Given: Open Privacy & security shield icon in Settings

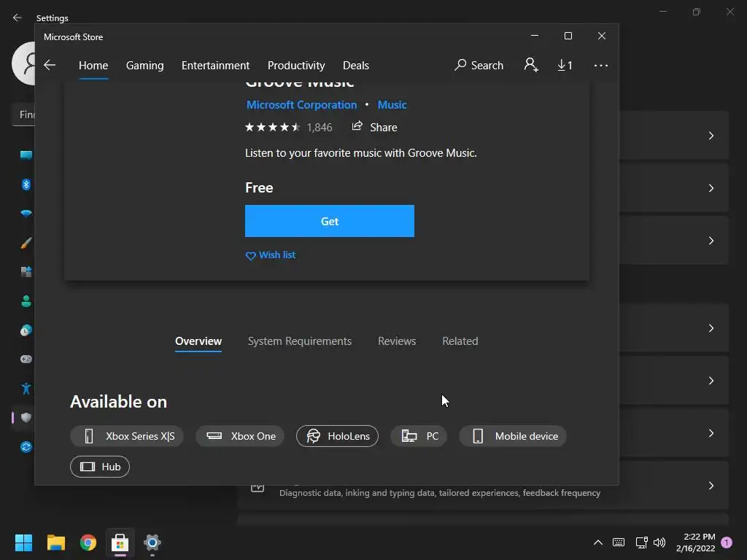Looking at the screenshot, I should (26, 418).
